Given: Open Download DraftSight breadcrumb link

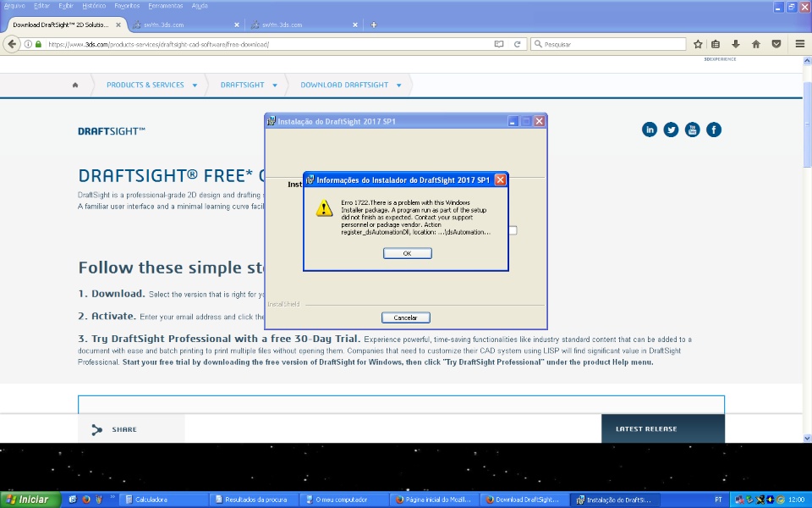Looking at the screenshot, I should coord(344,85).
